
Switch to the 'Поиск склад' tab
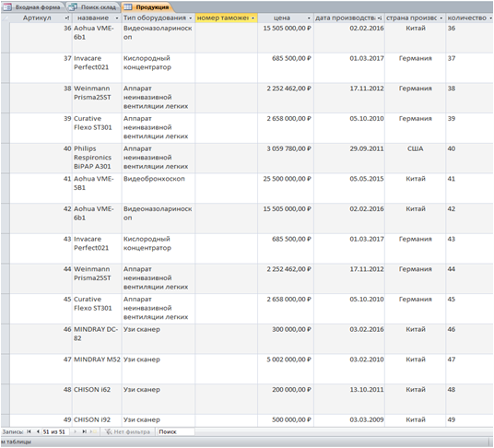94,7
